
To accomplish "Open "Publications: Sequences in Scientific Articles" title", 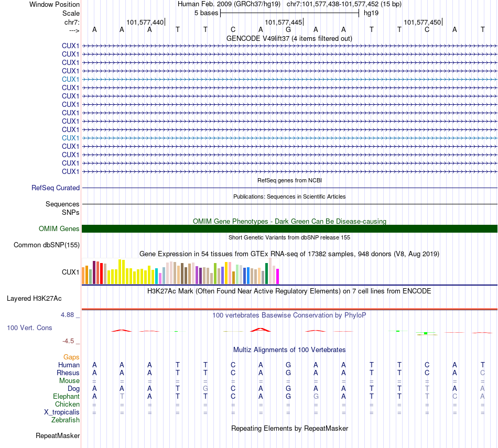I will pyautogui.click(x=289, y=196).
